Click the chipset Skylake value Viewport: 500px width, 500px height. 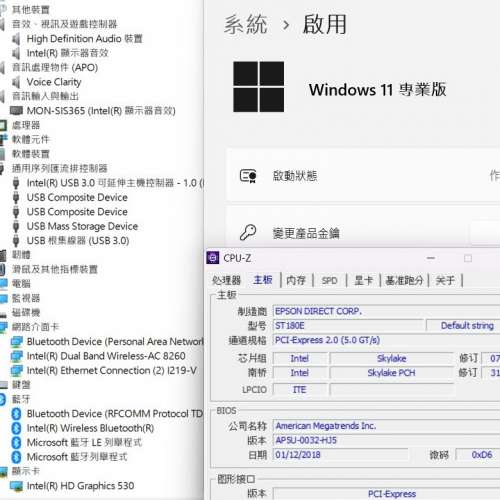tap(392, 359)
